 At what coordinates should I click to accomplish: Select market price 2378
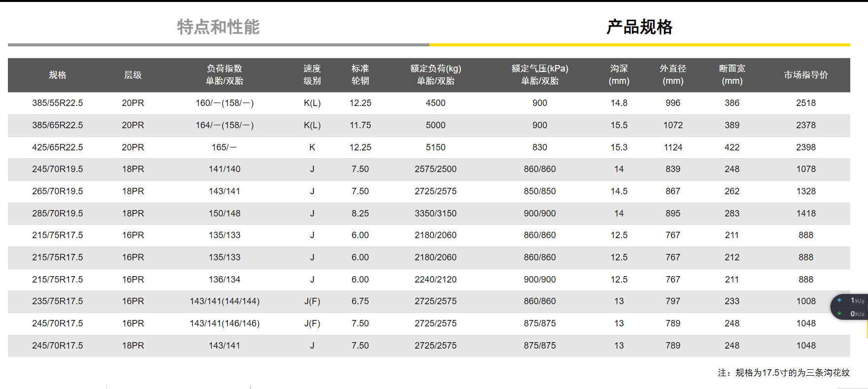point(806,125)
